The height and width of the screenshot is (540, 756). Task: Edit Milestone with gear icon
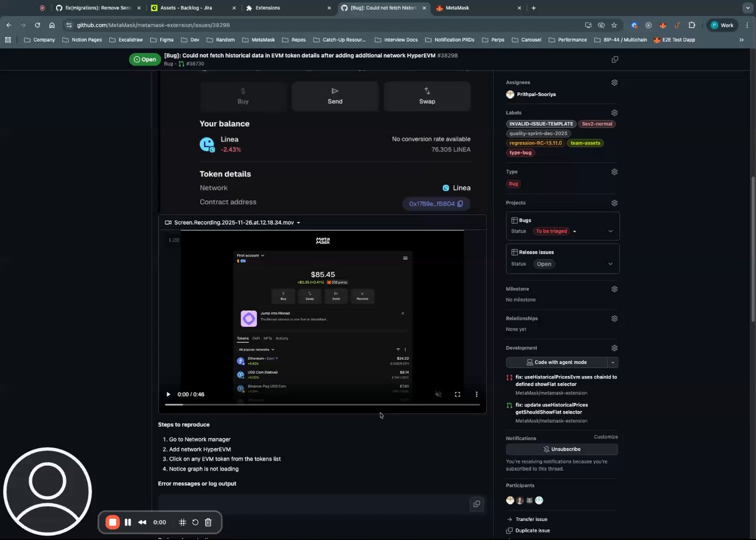614,289
